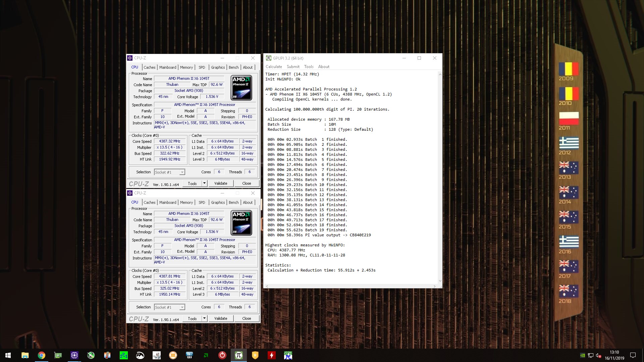644x362 pixels.
Task: Open the Tools menu in GPUPI
Action: click(x=309, y=67)
